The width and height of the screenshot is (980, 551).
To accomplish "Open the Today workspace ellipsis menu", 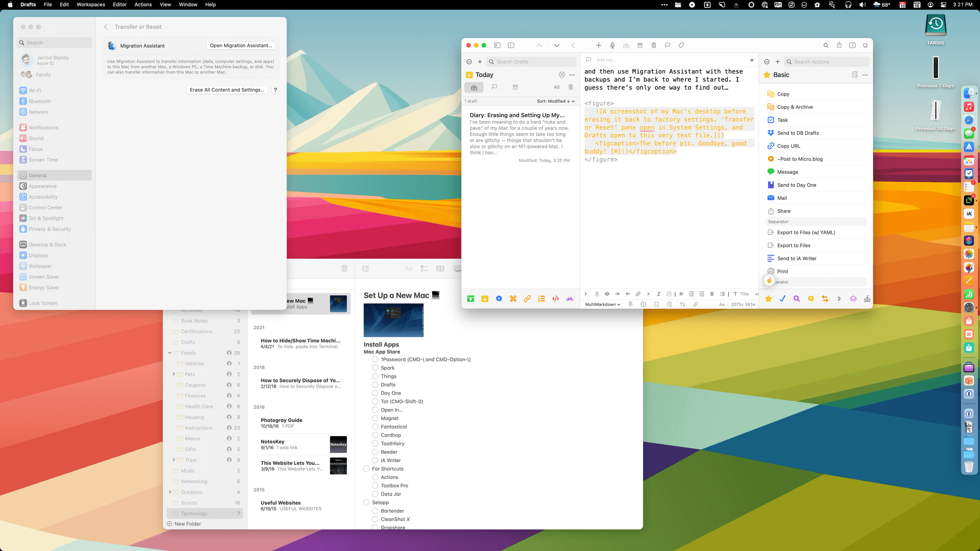I will click(x=572, y=75).
